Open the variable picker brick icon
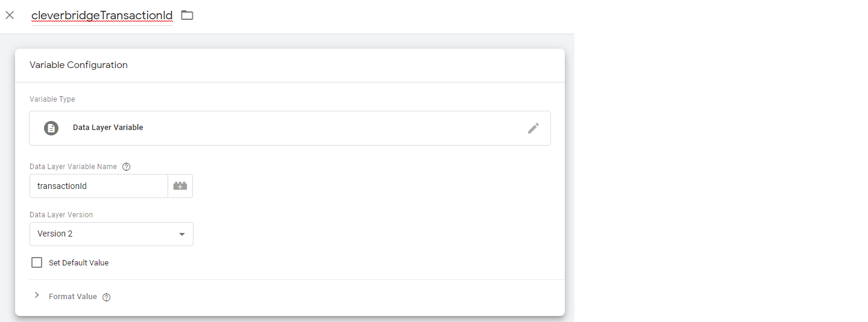 click(x=180, y=186)
